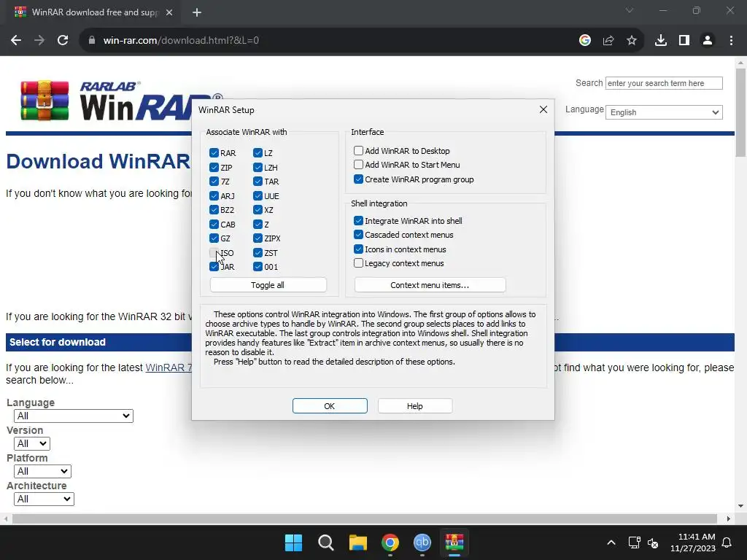Close the WinRAR Setup dialog
This screenshot has height=560, width=747.
pyautogui.click(x=543, y=109)
